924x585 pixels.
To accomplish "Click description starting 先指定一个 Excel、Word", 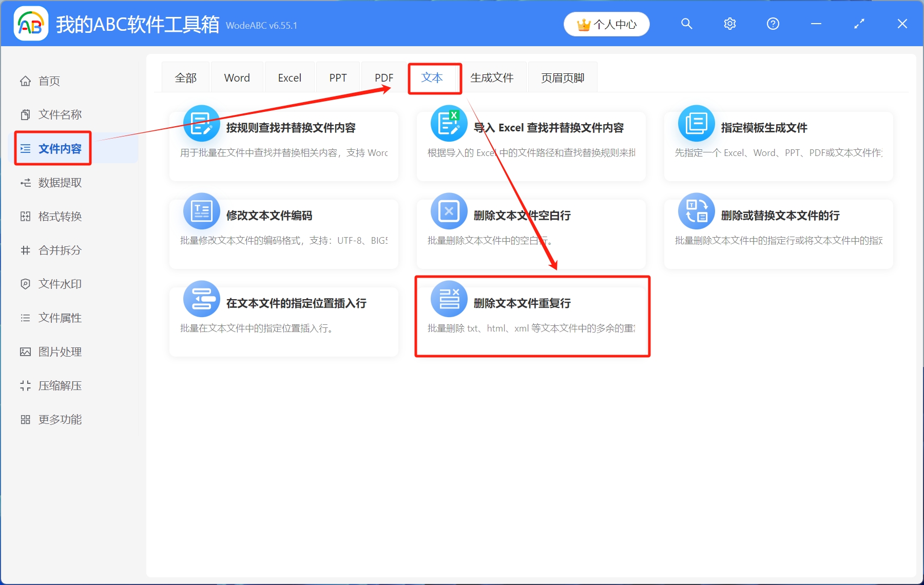I will (x=779, y=153).
